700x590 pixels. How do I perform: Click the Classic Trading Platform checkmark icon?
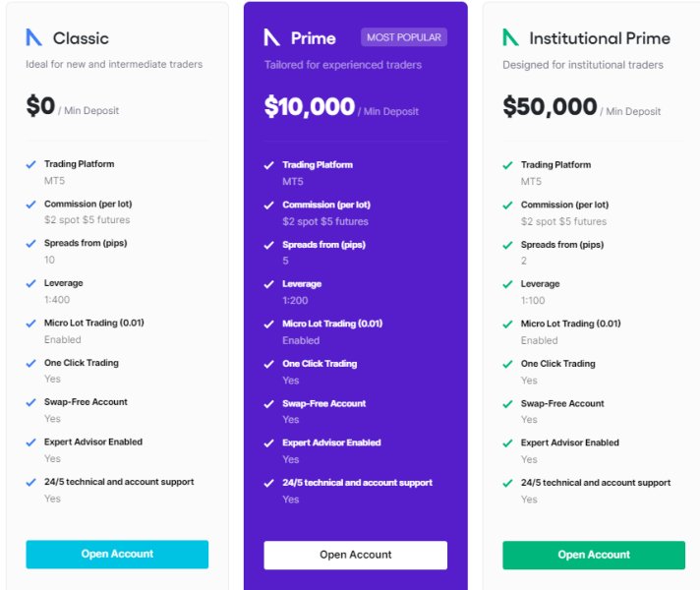click(31, 164)
